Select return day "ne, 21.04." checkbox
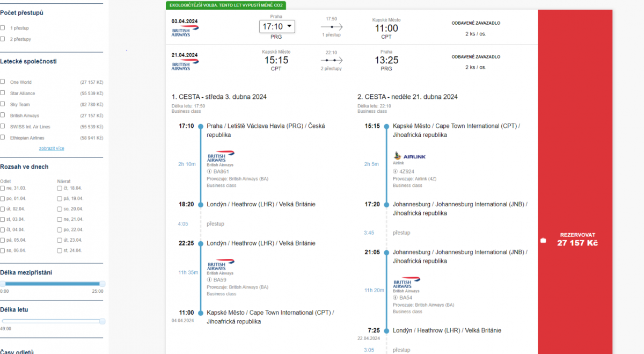Viewport: 644px width, 354px height. click(x=60, y=219)
